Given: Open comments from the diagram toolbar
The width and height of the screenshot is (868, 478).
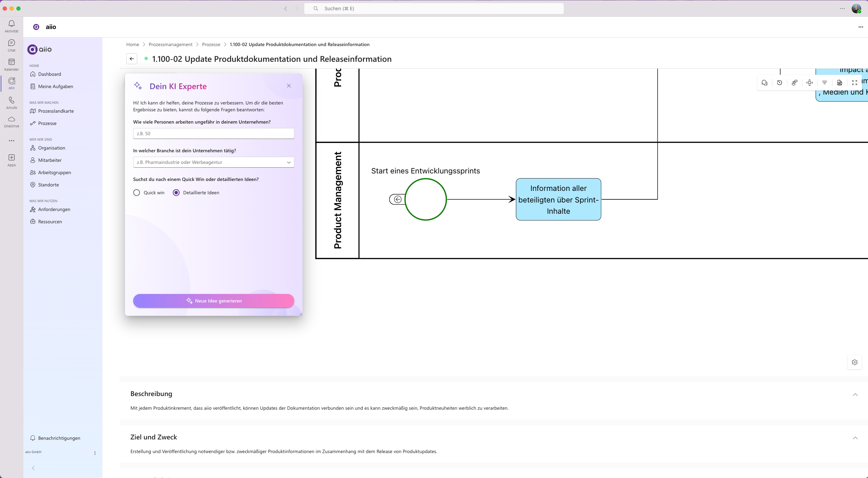Looking at the screenshot, I should (x=765, y=83).
